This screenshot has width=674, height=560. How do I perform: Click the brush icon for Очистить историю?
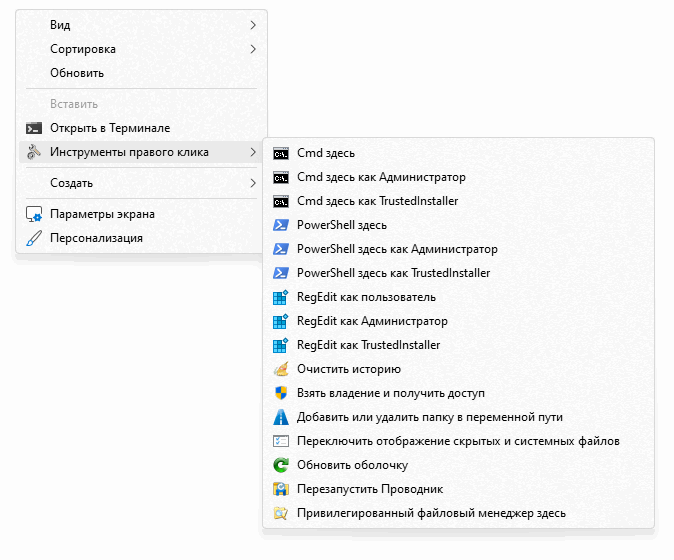point(281,369)
